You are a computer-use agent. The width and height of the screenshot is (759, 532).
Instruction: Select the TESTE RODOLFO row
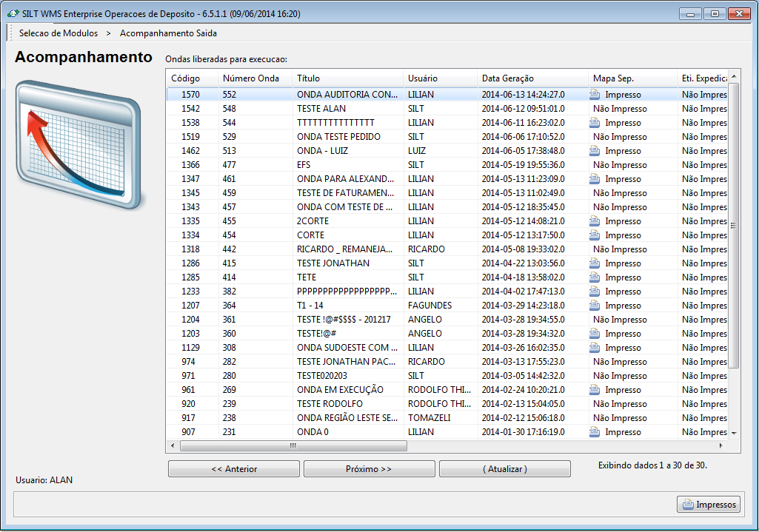pos(447,403)
